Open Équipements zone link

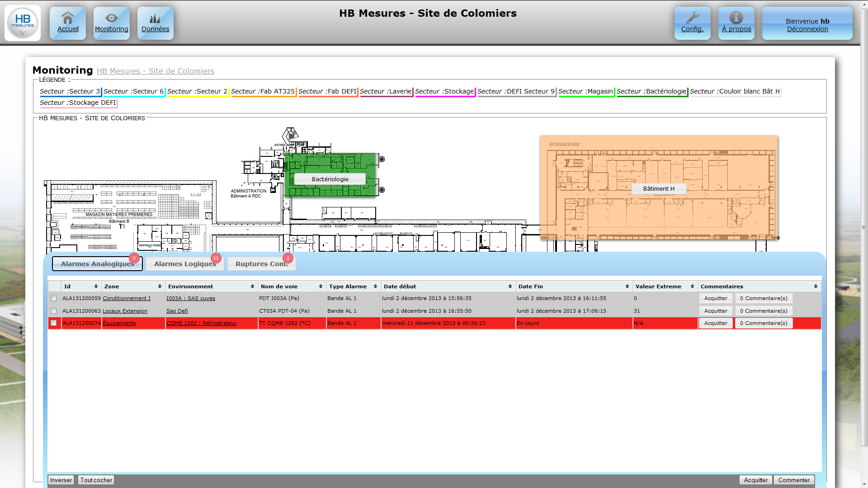[119, 323]
